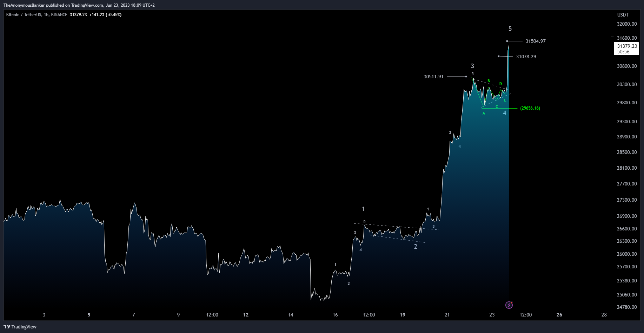644x333 pixels.
Task: Click 27700.00 on the price axis
Action: pyautogui.click(x=626, y=184)
